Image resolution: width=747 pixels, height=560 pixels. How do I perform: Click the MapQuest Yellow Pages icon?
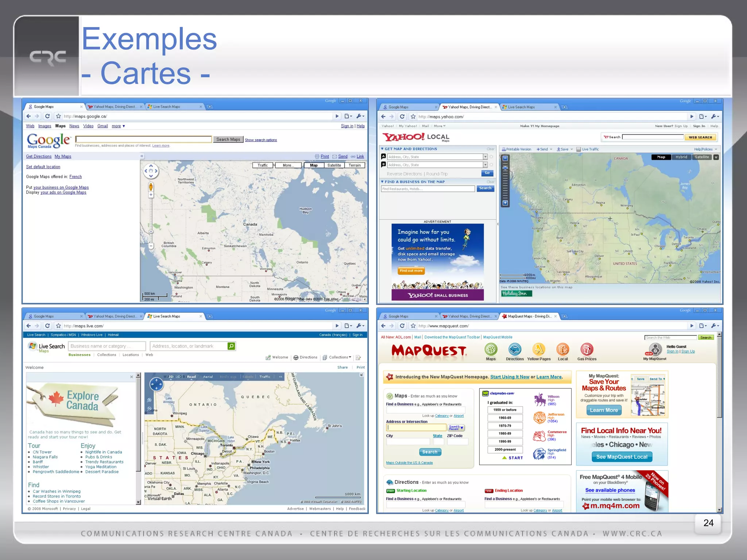(x=539, y=350)
